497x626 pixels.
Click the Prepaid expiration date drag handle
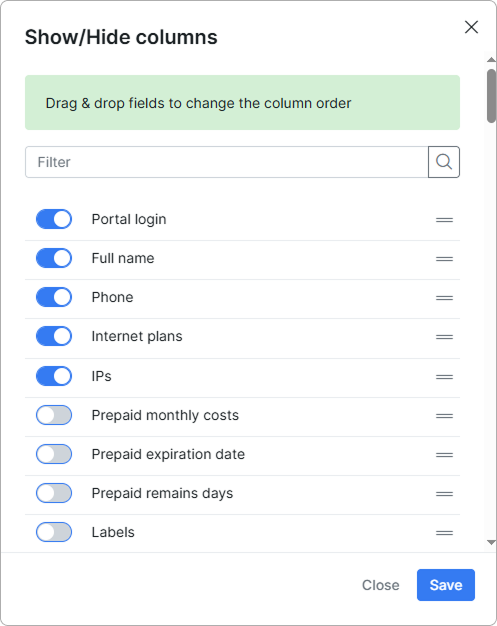pyautogui.click(x=444, y=455)
